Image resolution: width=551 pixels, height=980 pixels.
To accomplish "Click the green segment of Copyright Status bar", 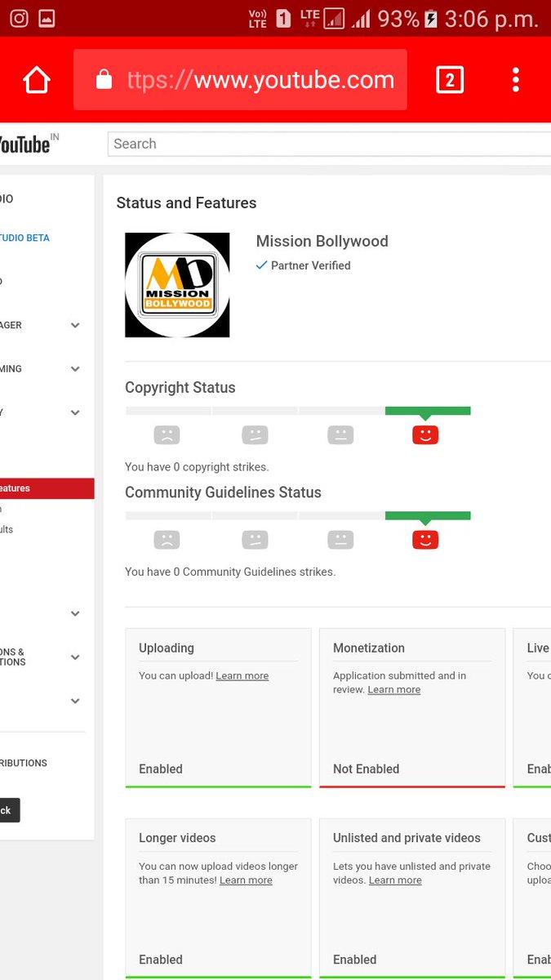I will tap(428, 411).
